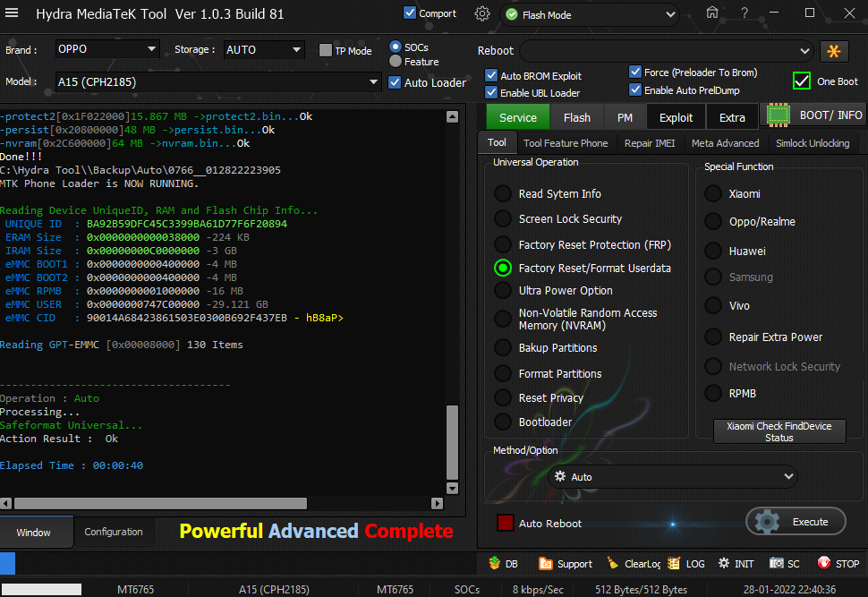Viewport: 868px width, 597px height.
Task: Open Support from bottom toolbar
Action: [x=566, y=563]
